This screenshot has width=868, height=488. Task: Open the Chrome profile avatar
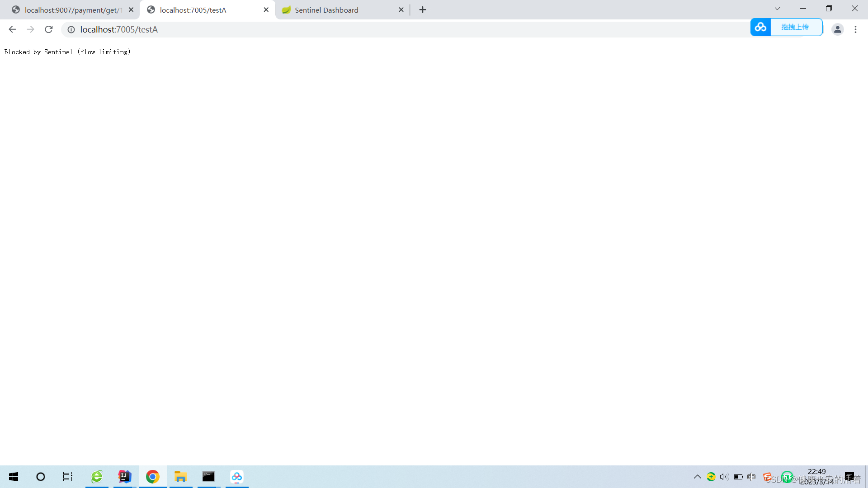(837, 29)
